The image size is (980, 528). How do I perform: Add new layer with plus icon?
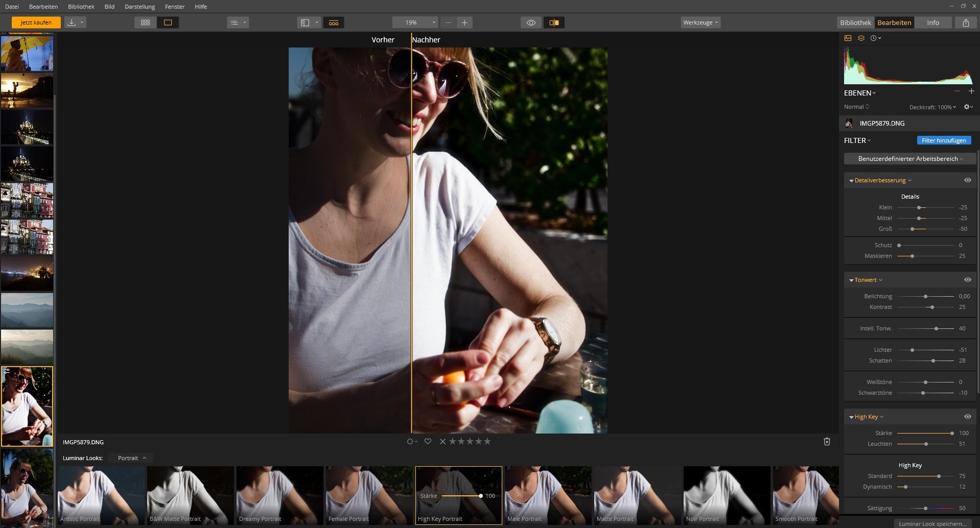point(971,91)
